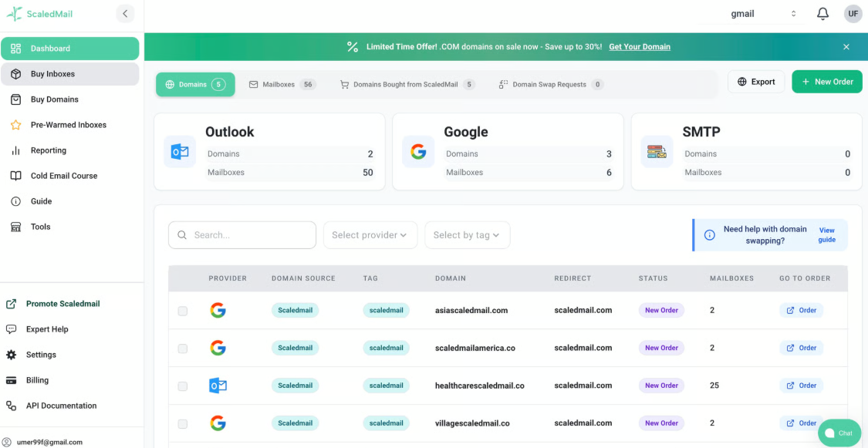Viewport: 868px width, 448px height.
Task: Focus the Search input field
Action: pyautogui.click(x=242, y=235)
